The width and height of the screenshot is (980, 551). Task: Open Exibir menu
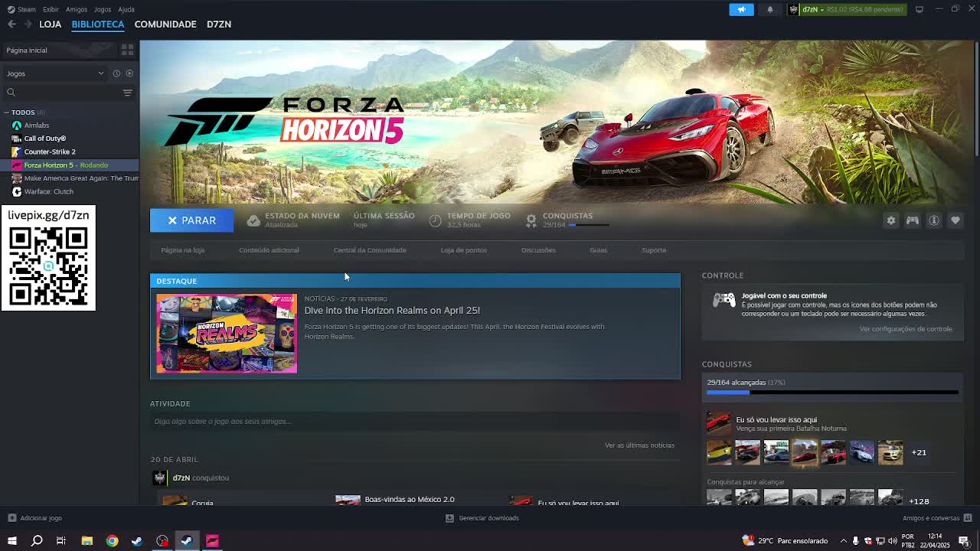51,9
